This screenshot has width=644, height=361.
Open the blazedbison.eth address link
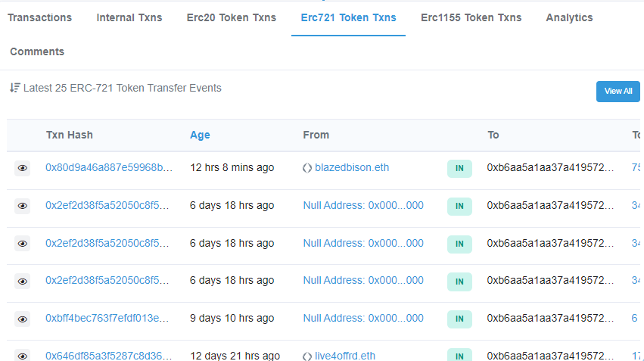352,167
